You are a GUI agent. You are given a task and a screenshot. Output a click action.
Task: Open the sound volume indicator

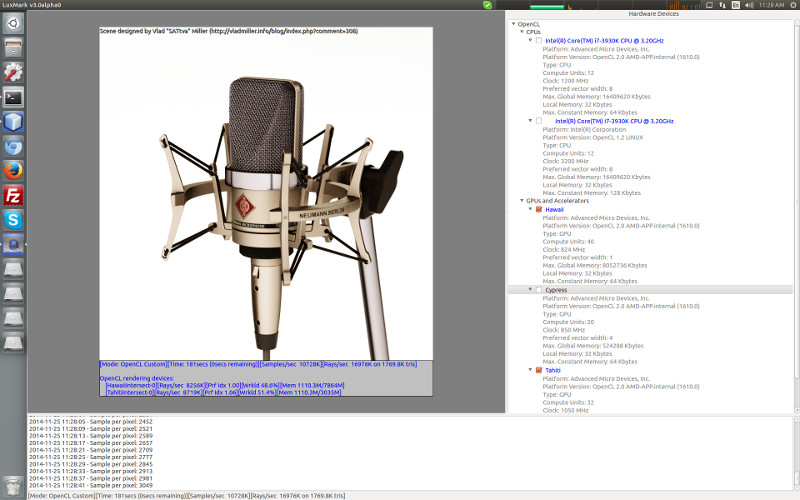749,5
